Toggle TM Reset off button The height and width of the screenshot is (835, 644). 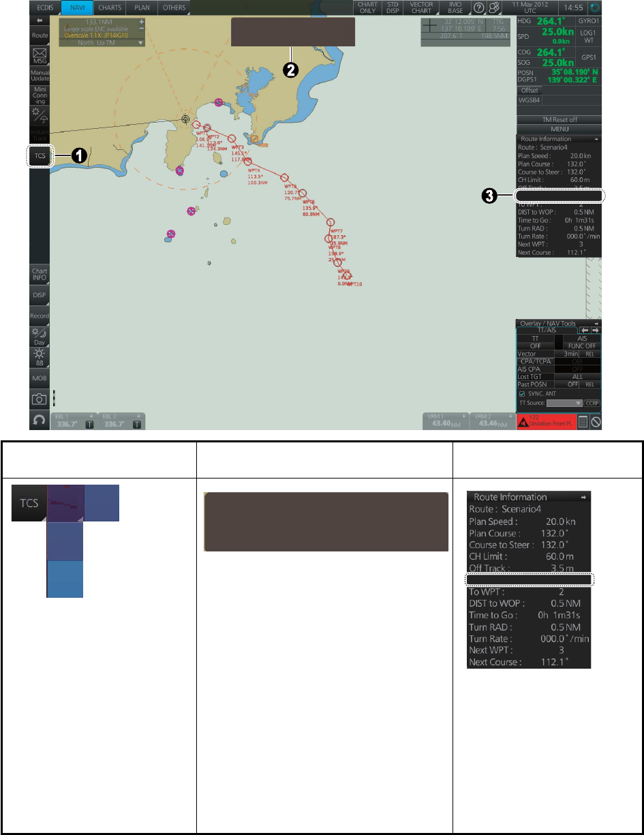[x=559, y=119]
